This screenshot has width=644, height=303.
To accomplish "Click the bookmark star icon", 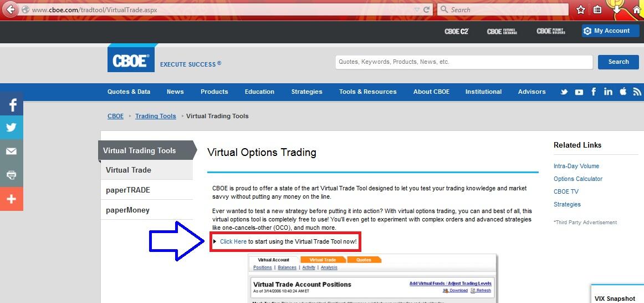I will (x=580, y=9).
